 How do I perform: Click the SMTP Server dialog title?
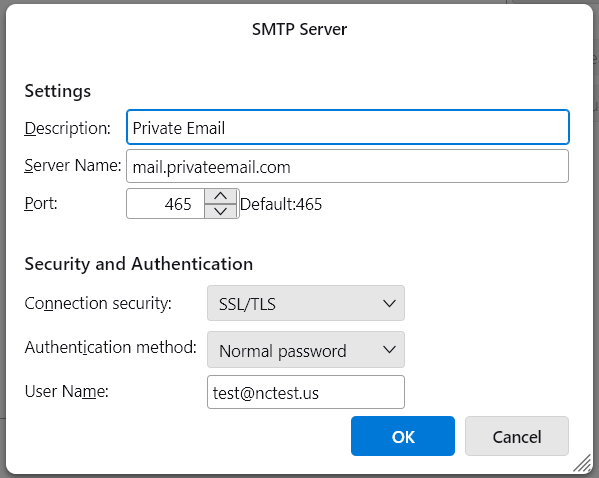point(300,29)
